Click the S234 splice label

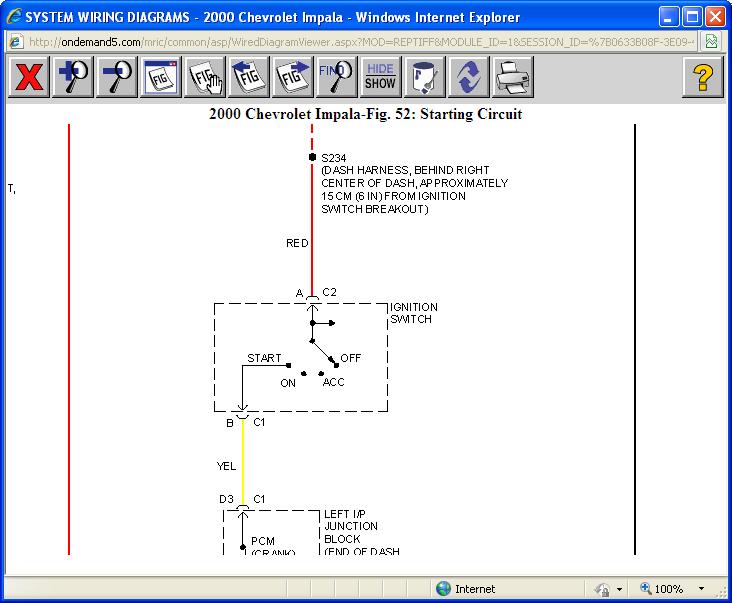(x=334, y=158)
